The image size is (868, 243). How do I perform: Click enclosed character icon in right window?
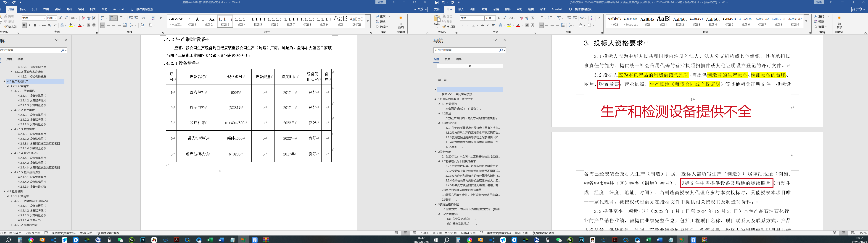pos(532,25)
